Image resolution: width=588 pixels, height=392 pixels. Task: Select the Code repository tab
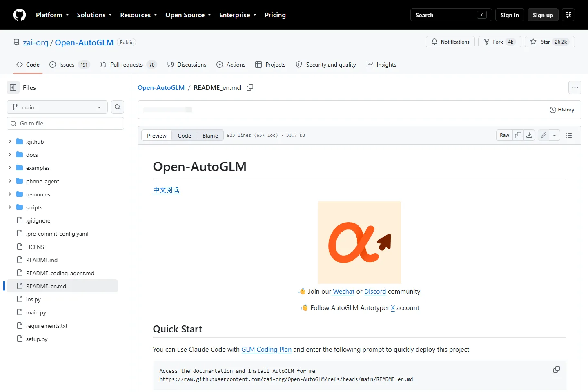pyautogui.click(x=28, y=65)
